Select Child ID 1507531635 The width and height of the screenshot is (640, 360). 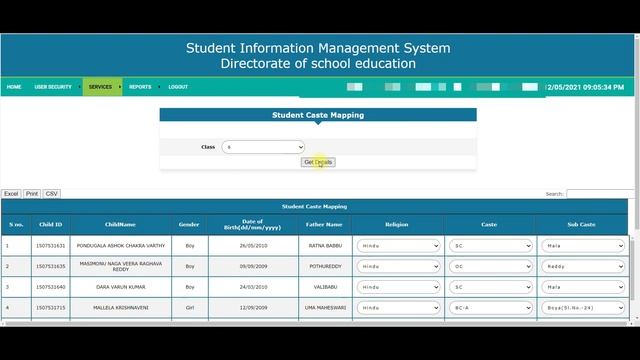click(51, 266)
